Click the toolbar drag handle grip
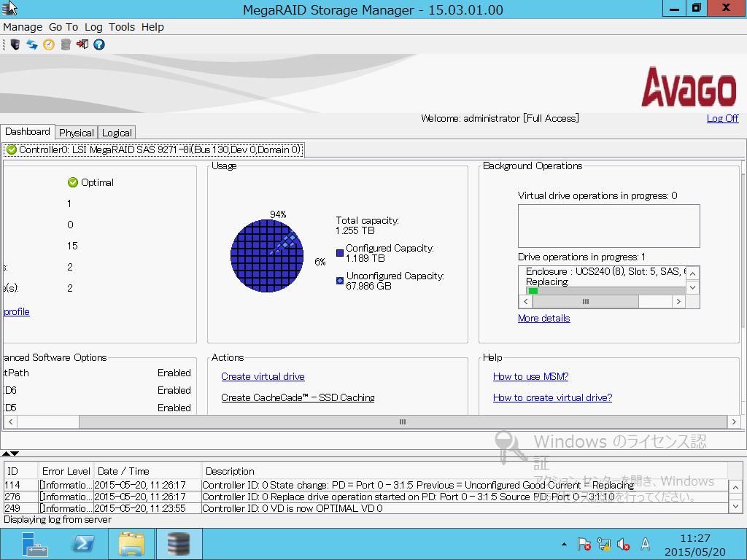Viewport: 747px width, 560px height. pyautogui.click(x=4, y=44)
